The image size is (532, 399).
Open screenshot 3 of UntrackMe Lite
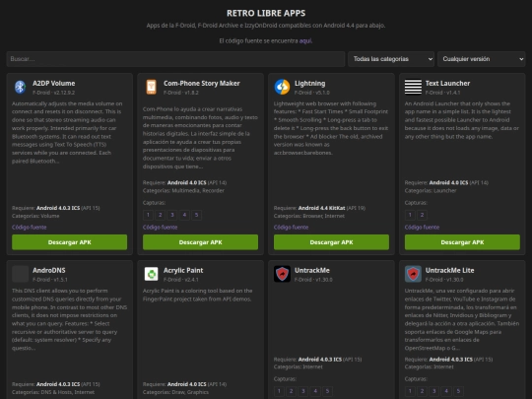pyautogui.click(x=433, y=391)
